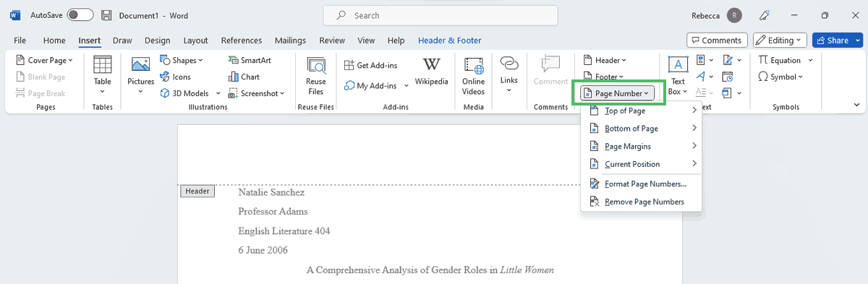Open the Editing mode dropdown
Image resolution: width=868 pixels, height=284 pixels.
[780, 40]
